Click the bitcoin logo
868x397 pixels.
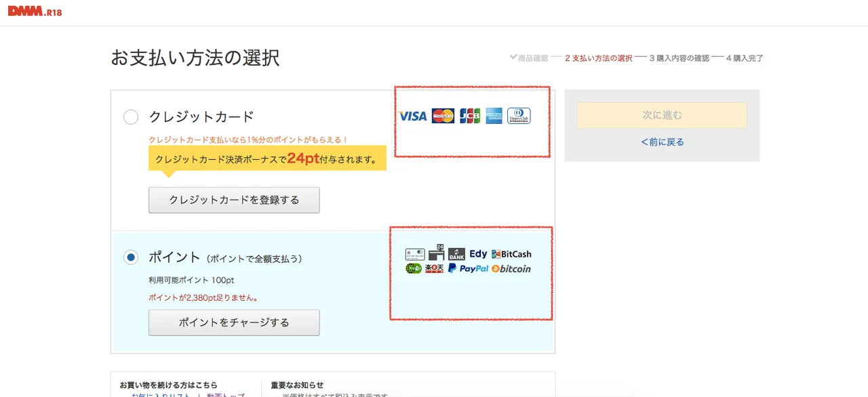(x=512, y=269)
